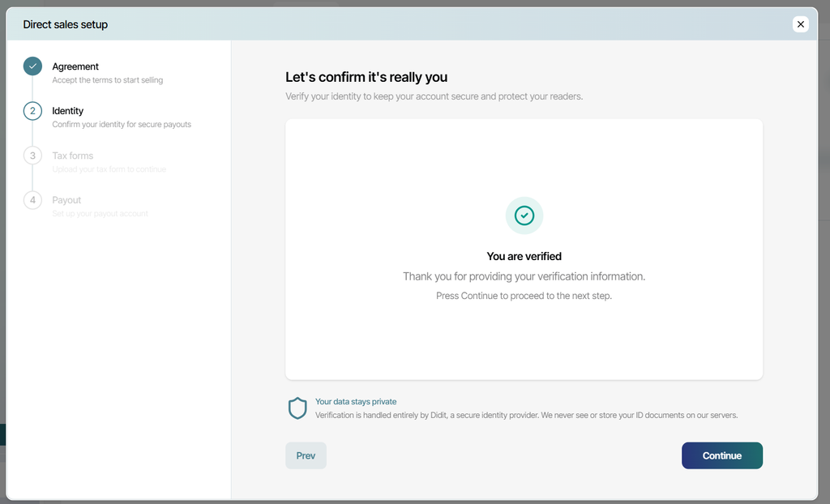
Task: Close the Direct sales setup dialog
Action: (800, 24)
